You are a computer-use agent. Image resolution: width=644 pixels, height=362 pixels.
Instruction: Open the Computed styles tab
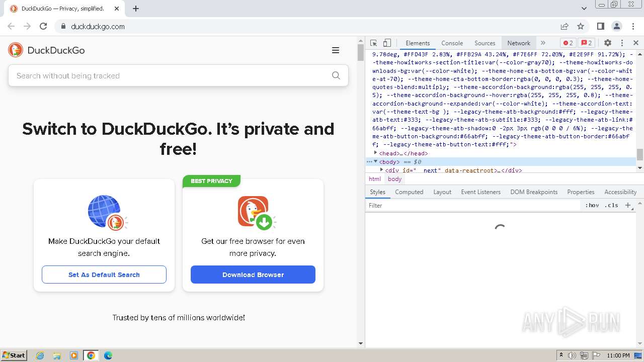[x=409, y=192]
